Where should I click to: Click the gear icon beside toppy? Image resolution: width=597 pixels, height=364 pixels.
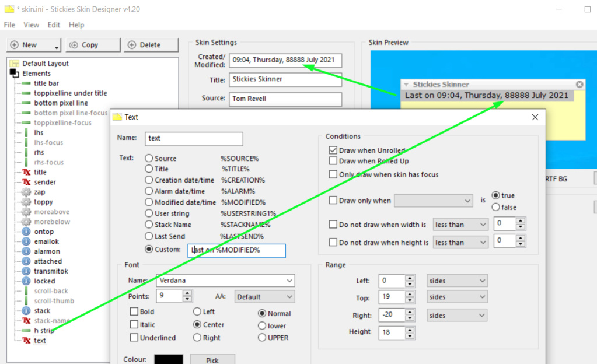pos(26,202)
